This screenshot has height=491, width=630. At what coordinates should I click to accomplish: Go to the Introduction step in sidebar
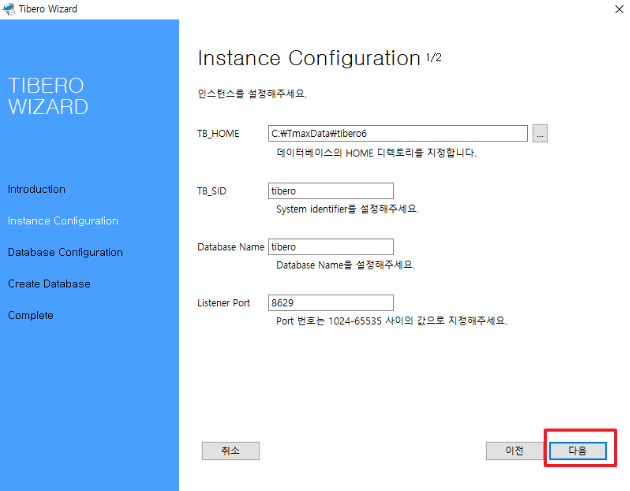point(37,189)
